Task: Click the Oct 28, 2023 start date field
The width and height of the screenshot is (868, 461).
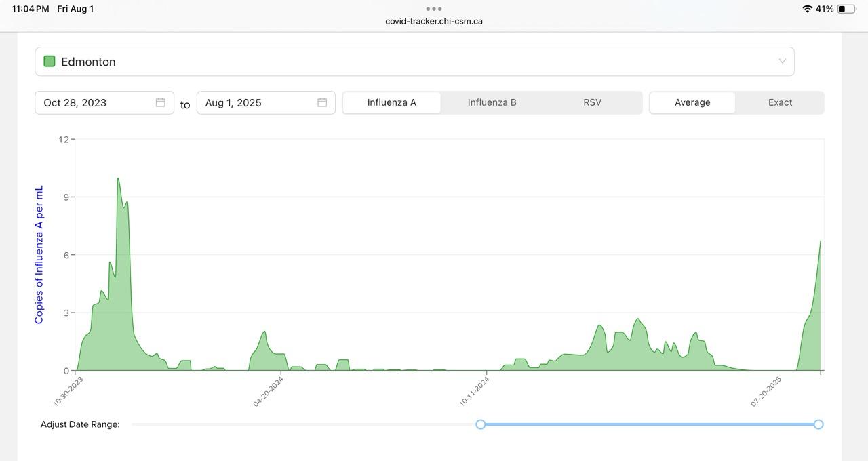Action: click(x=95, y=102)
